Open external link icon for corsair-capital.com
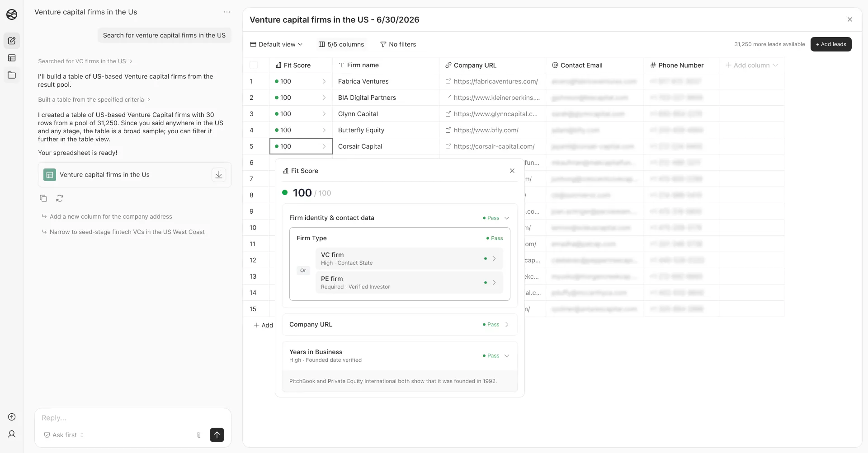The height and width of the screenshot is (453, 868). 448,146
